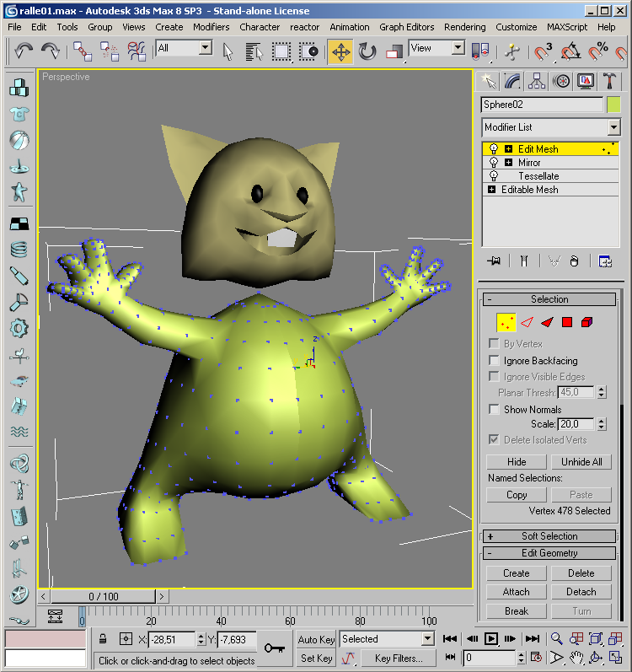632x672 pixels.
Task: Open the Rendering menu
Action: (464, 27)
